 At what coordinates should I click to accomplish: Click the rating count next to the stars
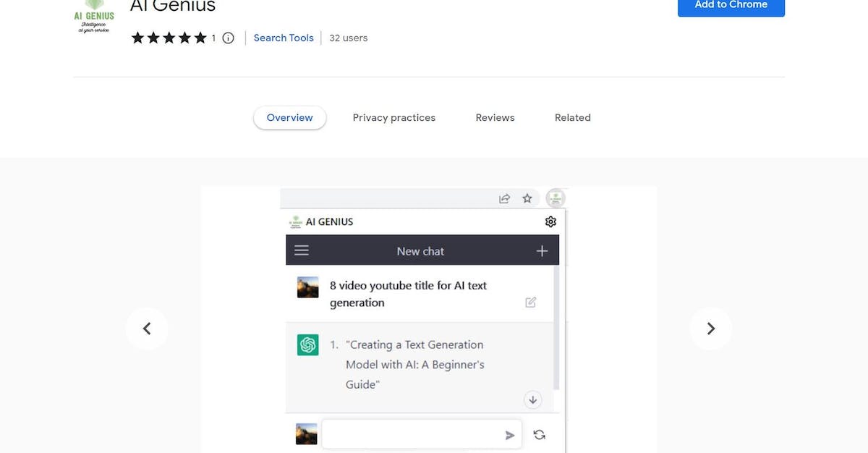pos(213,38)
